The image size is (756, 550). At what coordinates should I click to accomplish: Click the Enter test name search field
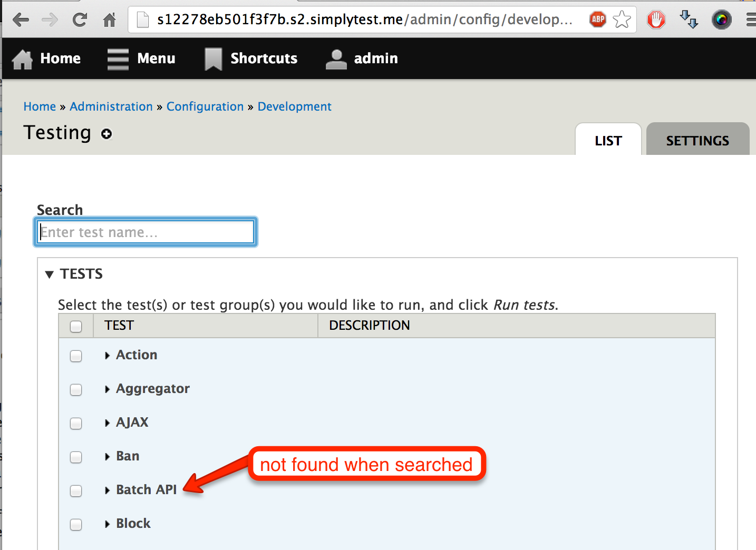click(x=145, y=232)
